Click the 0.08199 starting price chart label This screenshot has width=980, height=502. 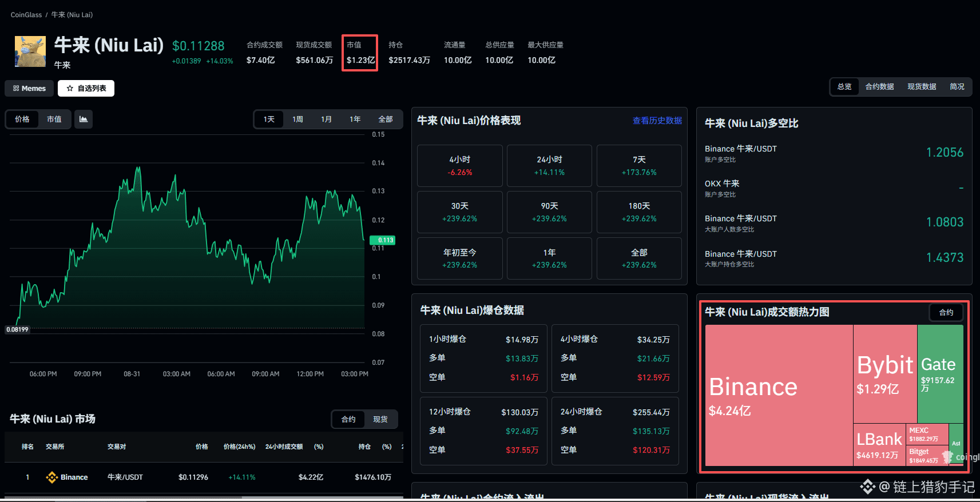(17, 329)
